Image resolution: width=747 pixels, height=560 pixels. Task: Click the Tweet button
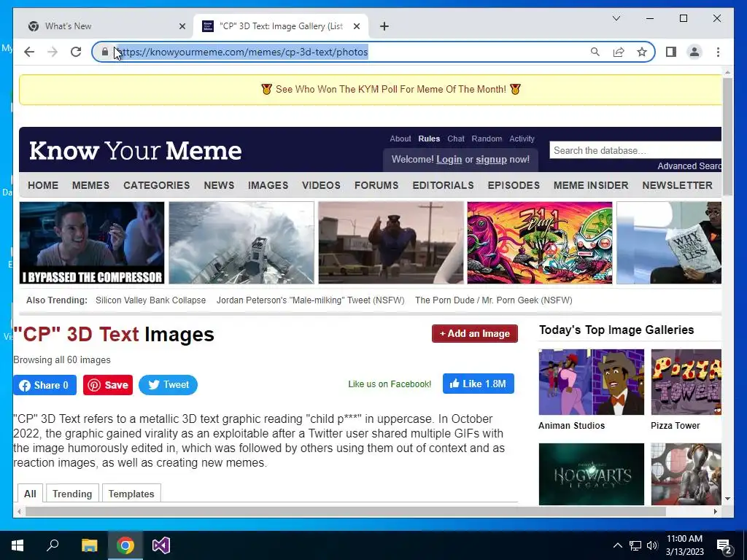coord(169,385)
